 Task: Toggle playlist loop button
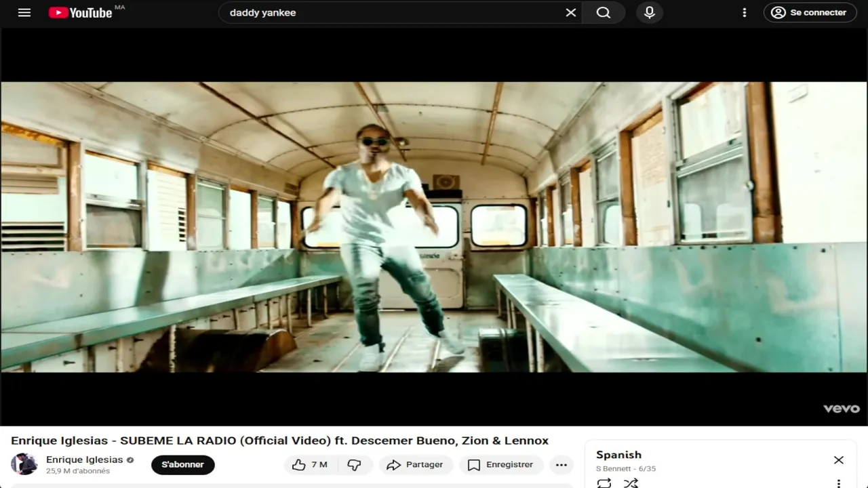pos(604,483)
